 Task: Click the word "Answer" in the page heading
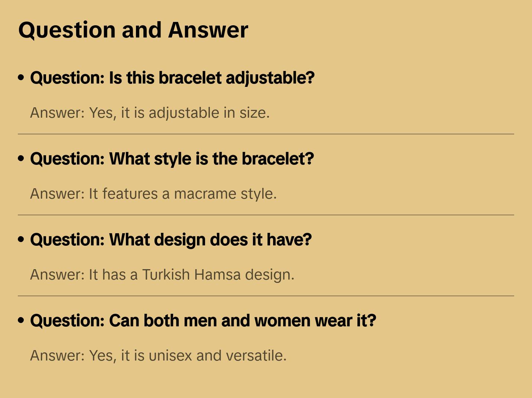tap(208, 30)
